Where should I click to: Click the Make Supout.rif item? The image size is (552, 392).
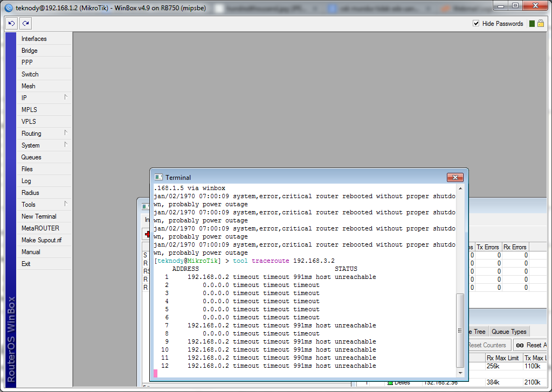tap(42, 240)
